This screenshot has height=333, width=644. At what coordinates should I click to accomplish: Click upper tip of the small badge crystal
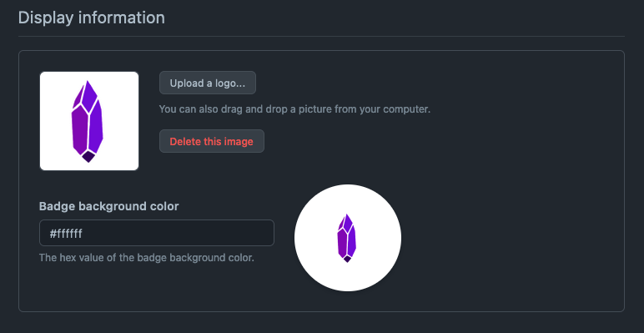(x=348, y=221)
